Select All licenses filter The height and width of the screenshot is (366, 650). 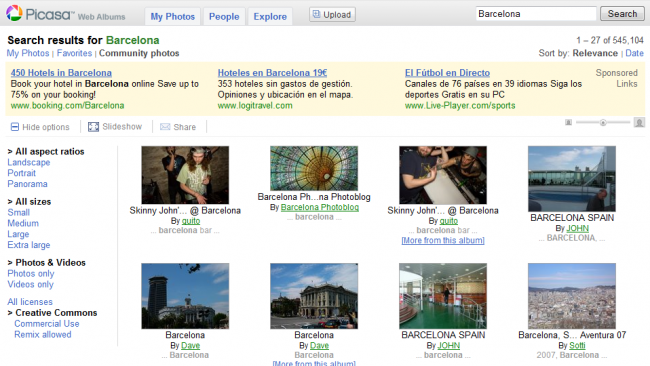point(30,301)
